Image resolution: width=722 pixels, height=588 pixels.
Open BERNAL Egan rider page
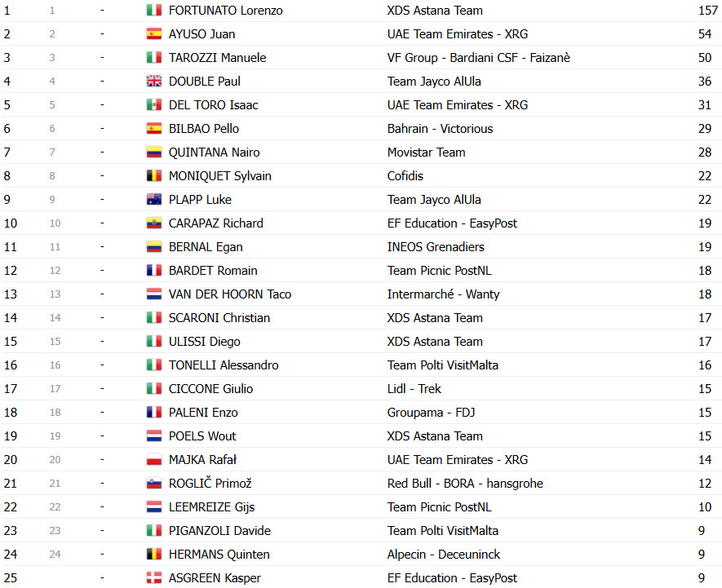(x=206, y=247)
